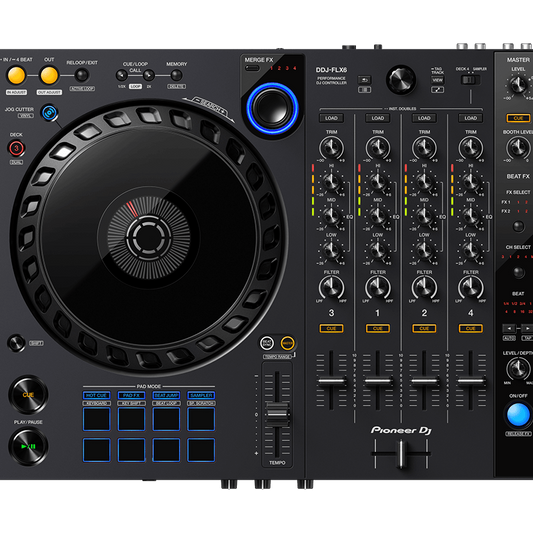The height and width of the screenshot is (533, 533).
Task: Tap the VIEW button
Action: [437, 80]
